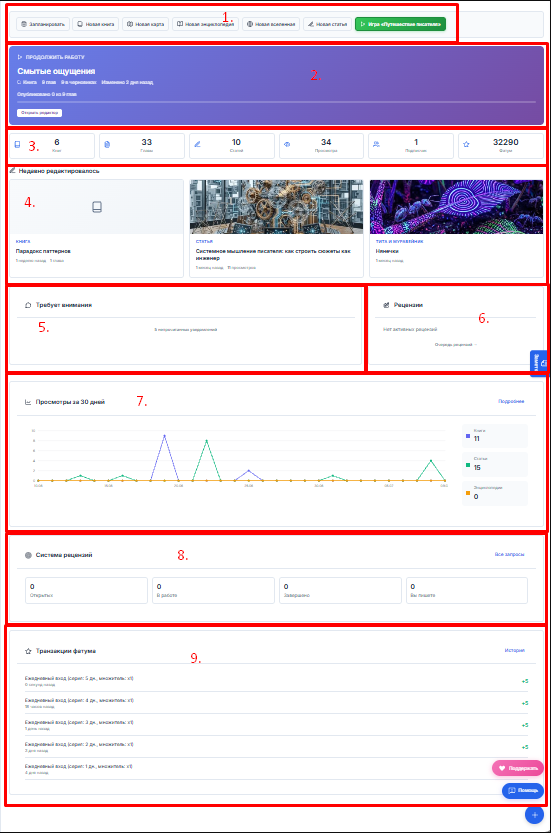Click the green Статьи legend swatch
This screenshot has height=833, width=551.
tap(468, 465)
